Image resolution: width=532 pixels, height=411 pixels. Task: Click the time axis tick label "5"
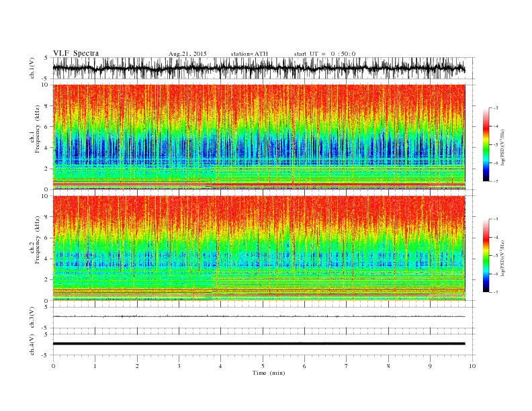263,366
